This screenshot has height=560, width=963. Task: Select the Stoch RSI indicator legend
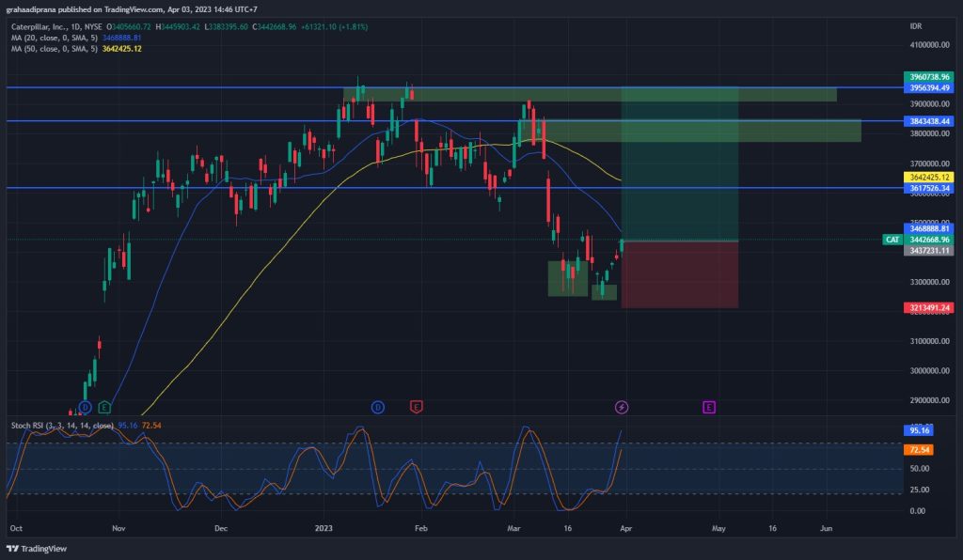click(62, 425)
